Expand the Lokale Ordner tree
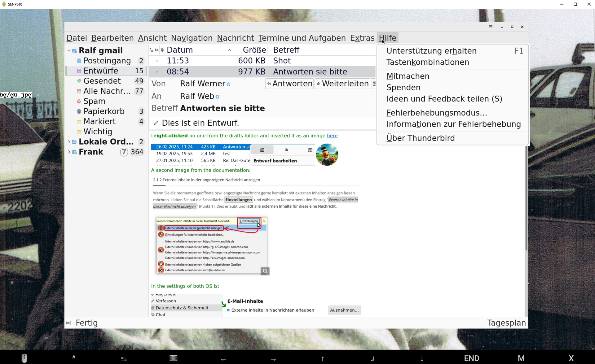This screenshot has height=364, width=595. [69, 142]
